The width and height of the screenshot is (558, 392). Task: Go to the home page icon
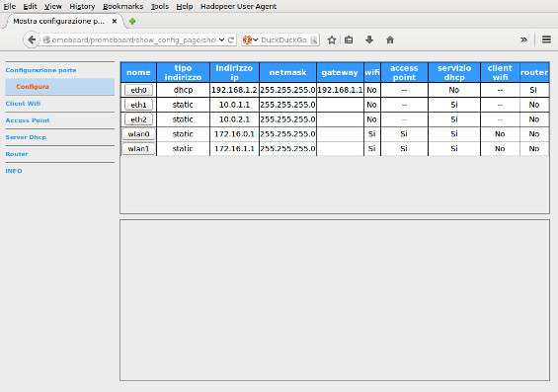pyautogui.click(x=390, y=39)
